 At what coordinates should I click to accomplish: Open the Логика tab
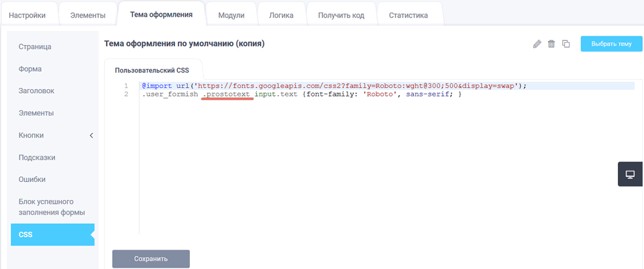(281, 15)
